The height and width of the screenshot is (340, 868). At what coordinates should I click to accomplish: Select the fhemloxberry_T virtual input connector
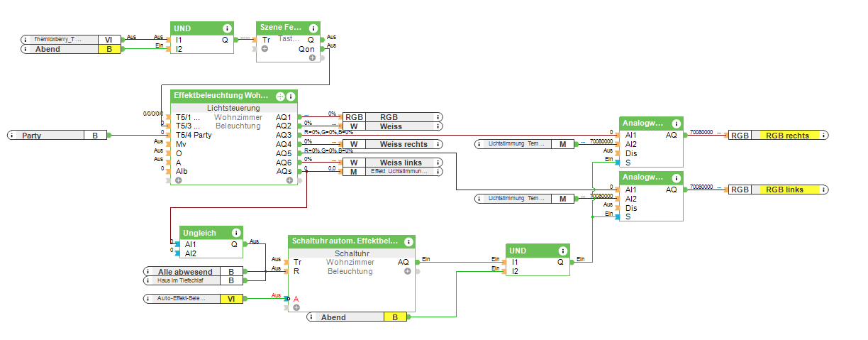click(x=71, y=40)
